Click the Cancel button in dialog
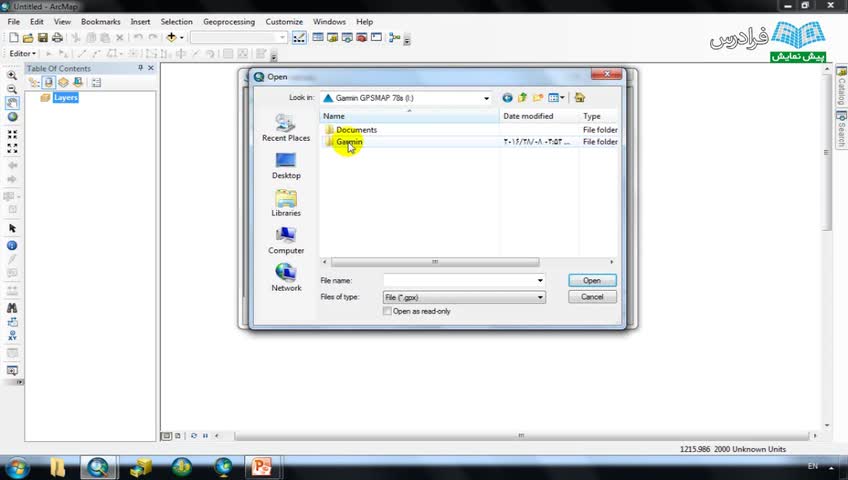Image resolution: width=848 pixels, height=480 pixels. tap(592, 297)
